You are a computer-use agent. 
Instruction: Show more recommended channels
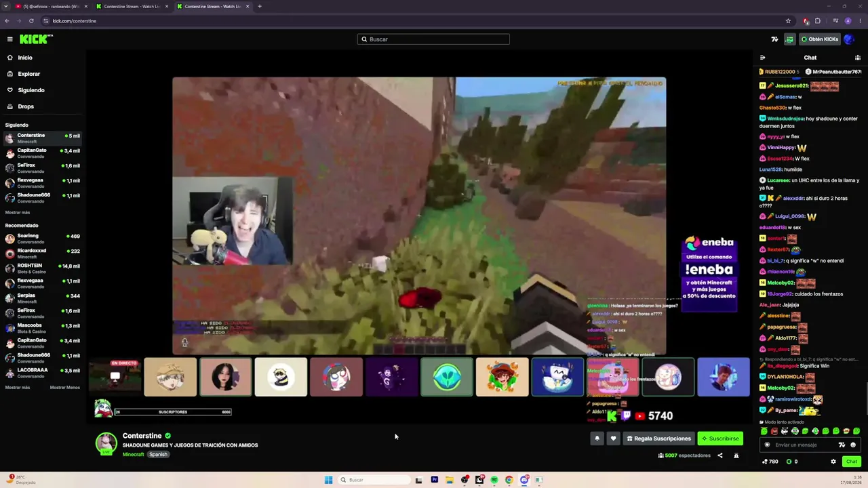[x=18, y=388]
